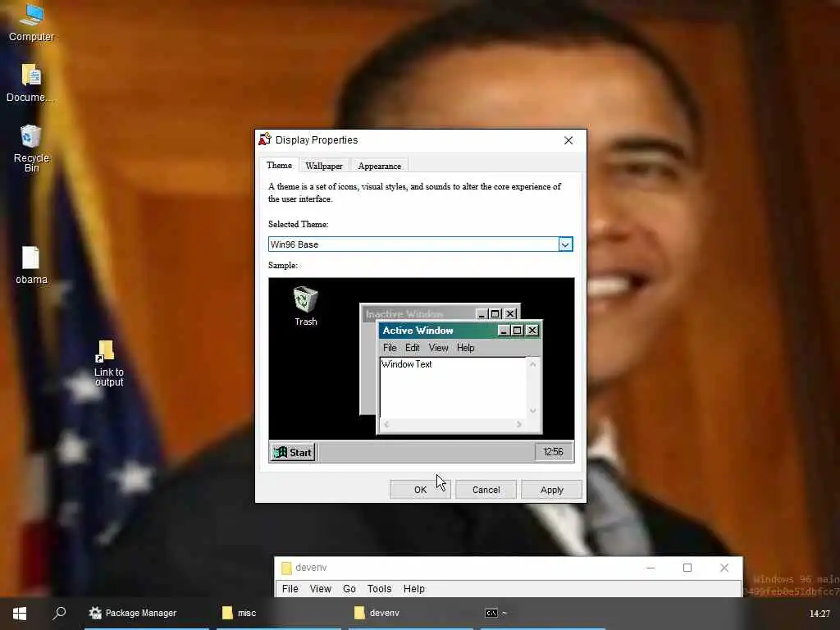
Task: Open the Documents folder icon on desktop
Action: click(x=30, y=83)
